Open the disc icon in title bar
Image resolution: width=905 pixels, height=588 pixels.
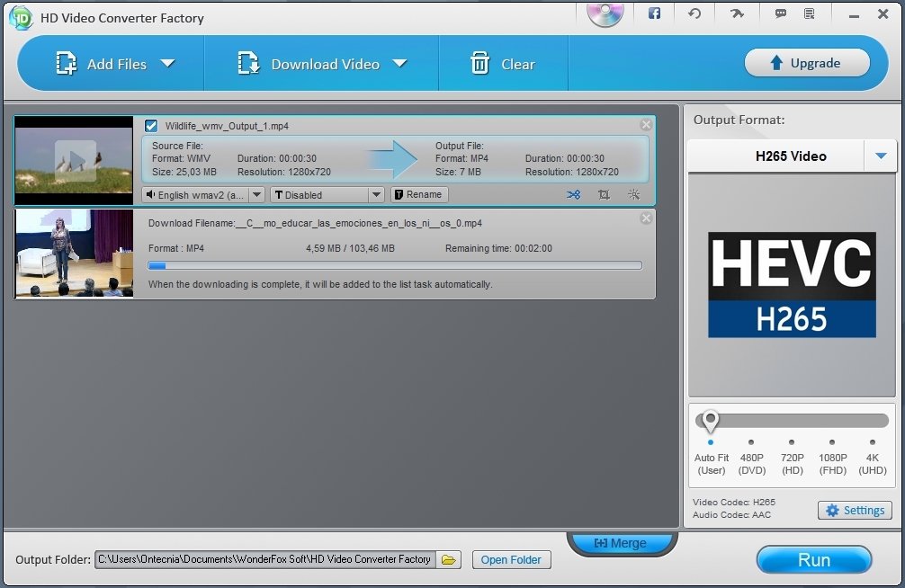pyautogui.click(x=605, y=13)
